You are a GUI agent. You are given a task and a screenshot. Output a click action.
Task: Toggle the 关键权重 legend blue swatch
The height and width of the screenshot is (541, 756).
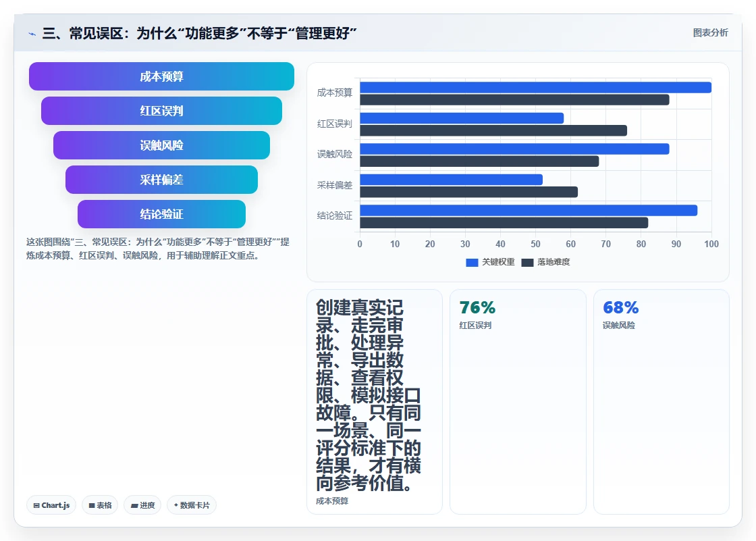tap(472, 263)
